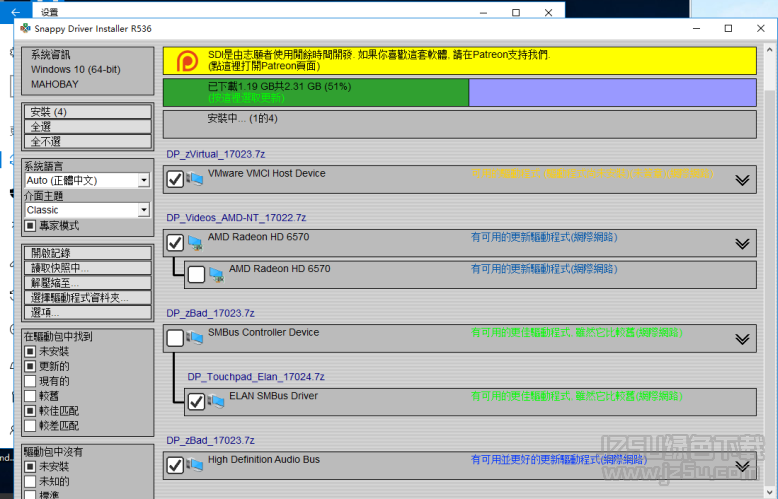Minimize the 设置 window behind
The image size is (778, 499).
point(483,12)
